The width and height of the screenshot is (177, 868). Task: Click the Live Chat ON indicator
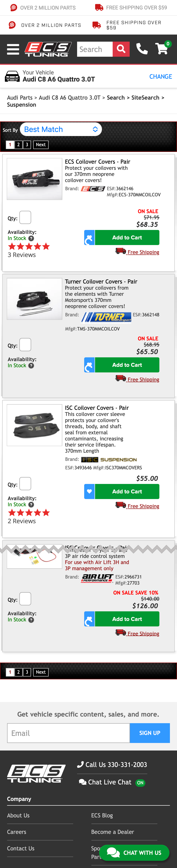pyautogui.click(x=141, y=782)
